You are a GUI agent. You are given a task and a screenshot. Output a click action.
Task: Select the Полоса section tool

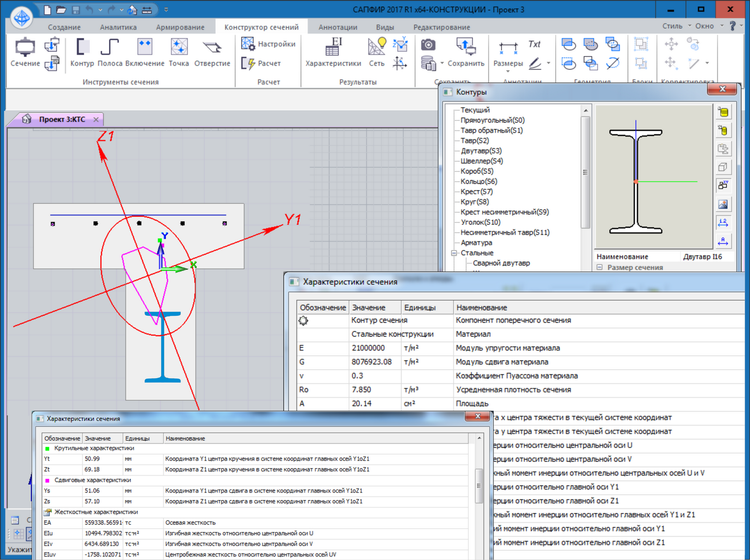(109, 53)
